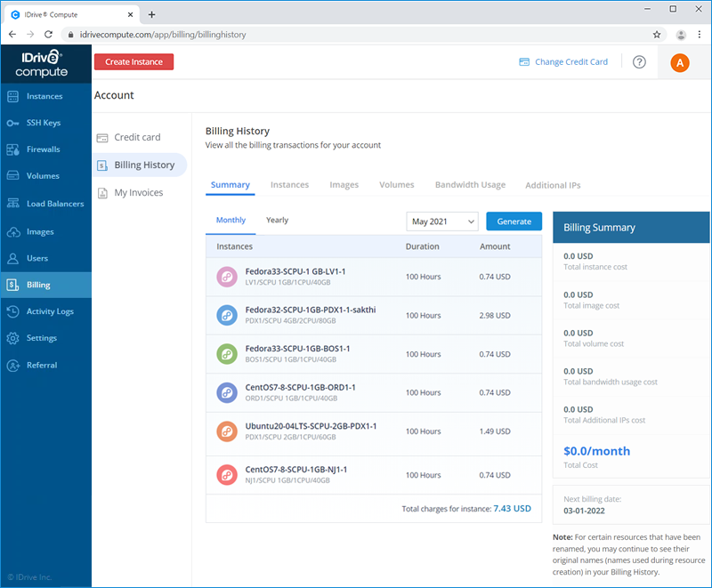Expand the May 2021 month dropdown

click(442, 222)
